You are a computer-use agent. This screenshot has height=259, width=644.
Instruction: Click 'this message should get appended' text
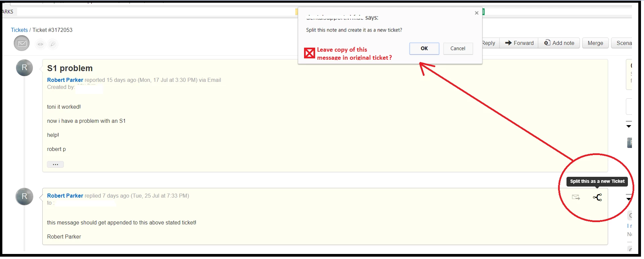click(x=121, y=222)
